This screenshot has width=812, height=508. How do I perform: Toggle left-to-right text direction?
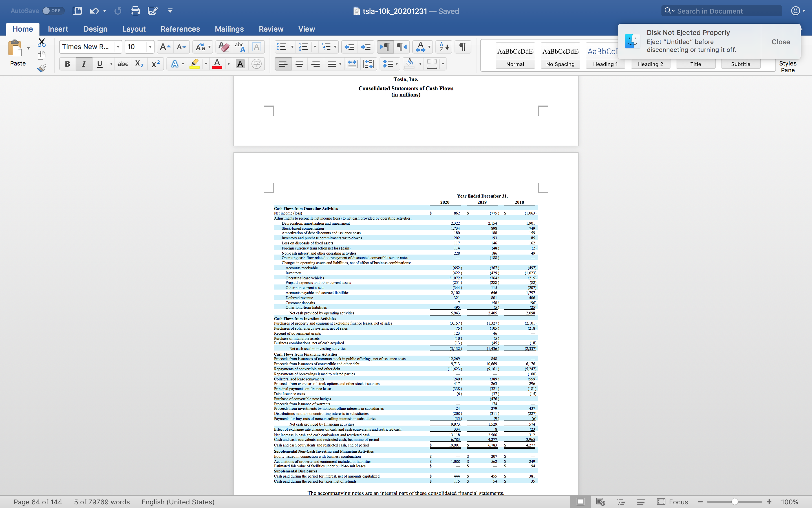coord(385,47)
